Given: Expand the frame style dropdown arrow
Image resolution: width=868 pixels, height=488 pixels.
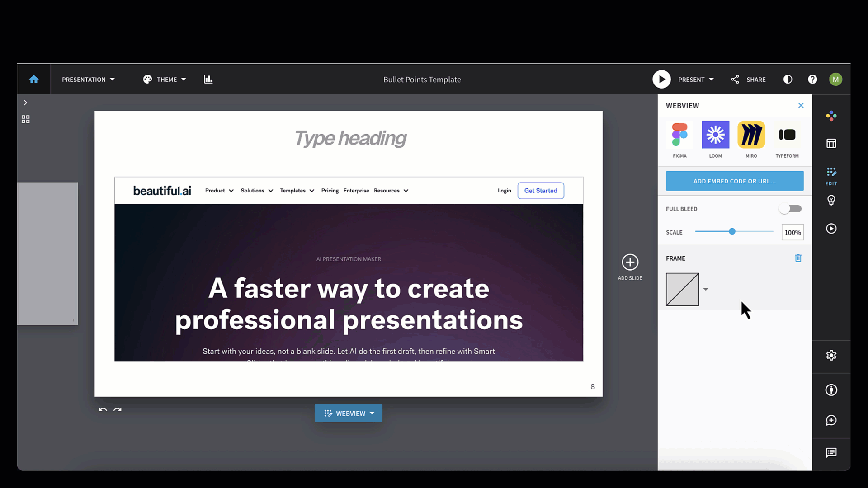Looking at the screenshot, I should click(x=705, y=289).
